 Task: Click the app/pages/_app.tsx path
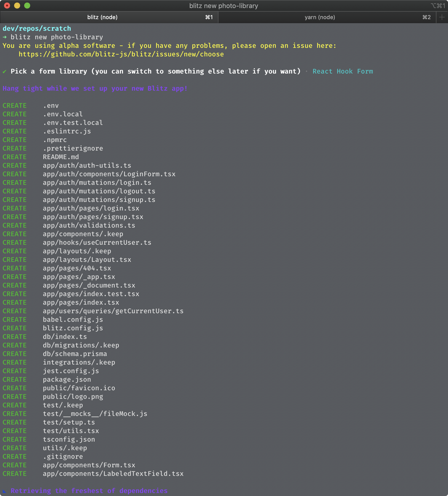coord(79,277)
